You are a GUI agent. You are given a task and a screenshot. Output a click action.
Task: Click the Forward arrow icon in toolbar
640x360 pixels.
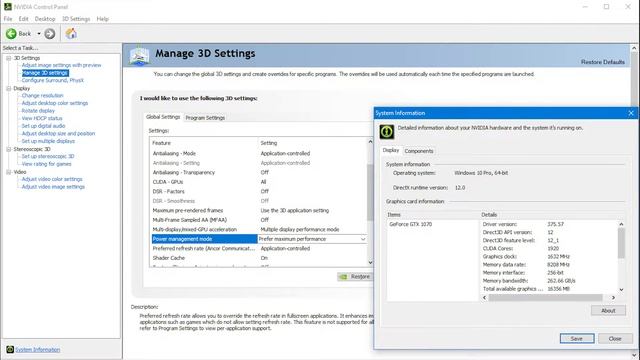pyautogui.click(x=50, y=34)
